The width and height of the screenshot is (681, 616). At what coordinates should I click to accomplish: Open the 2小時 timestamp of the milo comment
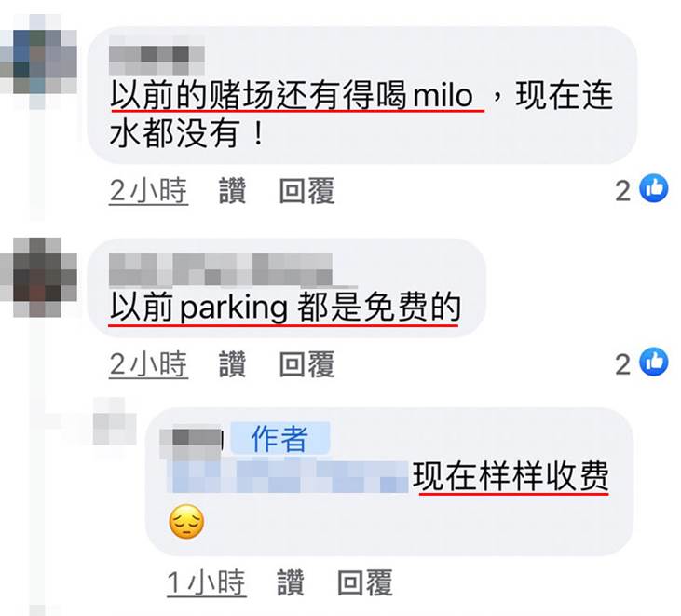click(x=148, y=191)
